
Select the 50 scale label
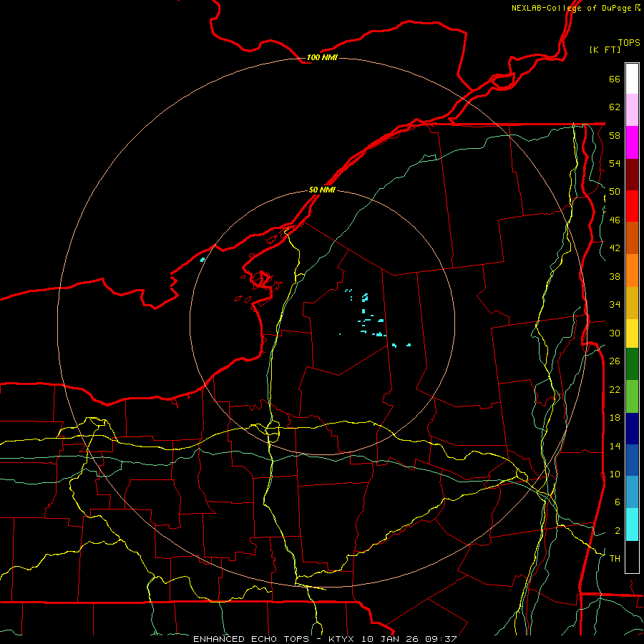[615, 192]
